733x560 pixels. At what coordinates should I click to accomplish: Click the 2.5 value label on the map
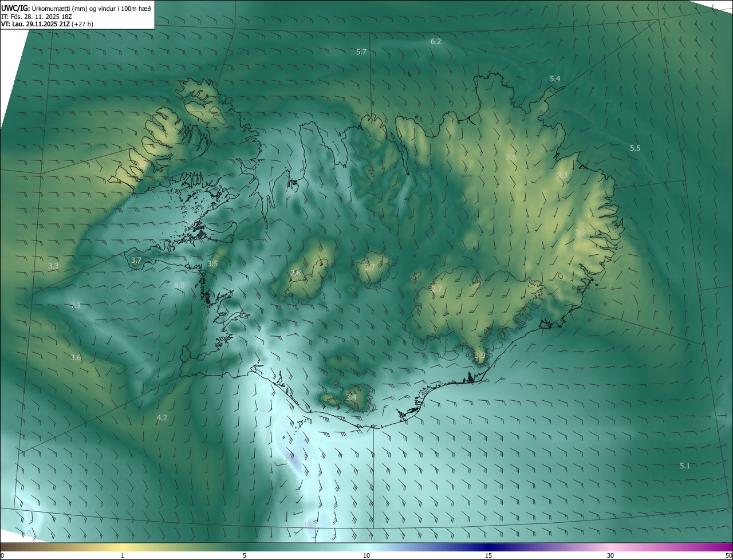pyautogui.click(x=511, y=157)
